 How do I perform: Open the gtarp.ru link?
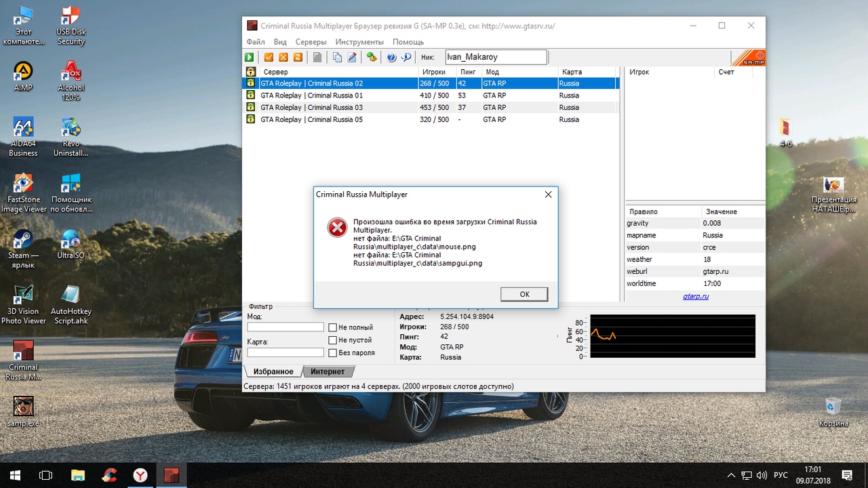point(696,296)
